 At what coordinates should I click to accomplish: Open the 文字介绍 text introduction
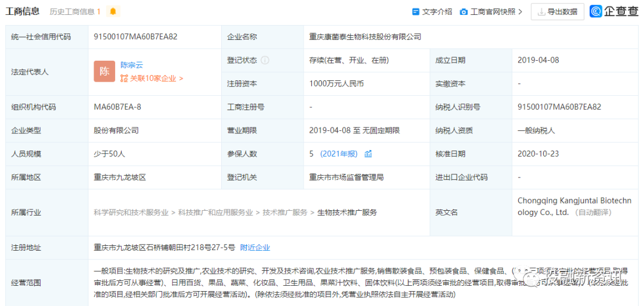438,11
